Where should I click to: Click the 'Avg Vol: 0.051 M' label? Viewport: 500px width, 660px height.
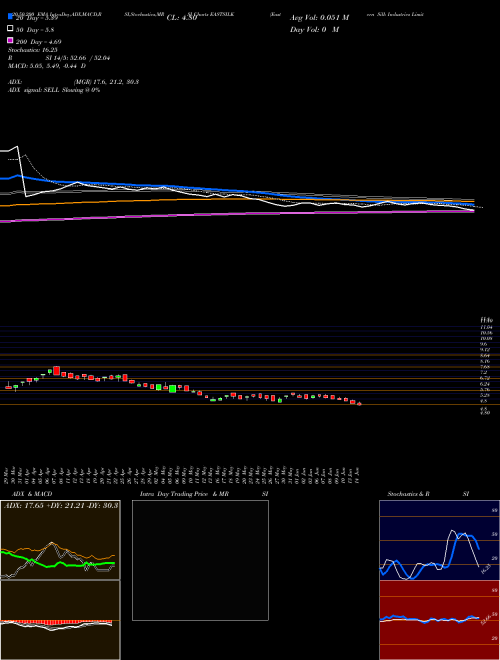pyautogui.click(x=319, y=18)
